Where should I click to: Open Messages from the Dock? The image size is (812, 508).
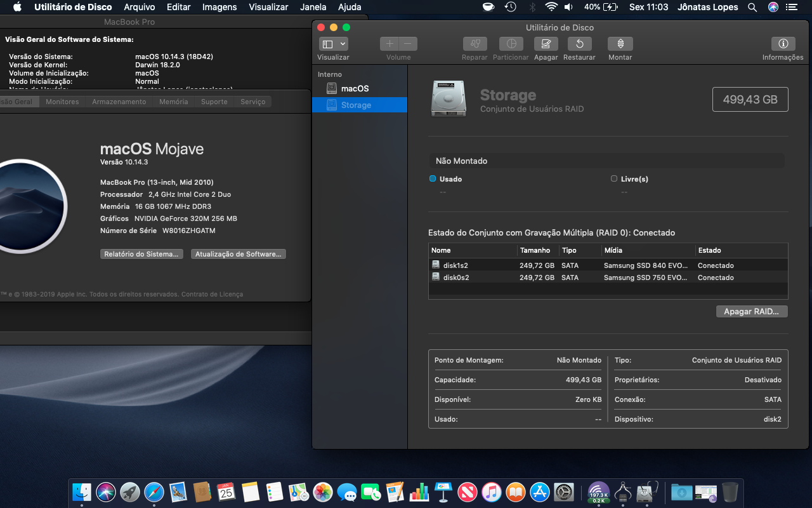(x=347, y=491)
